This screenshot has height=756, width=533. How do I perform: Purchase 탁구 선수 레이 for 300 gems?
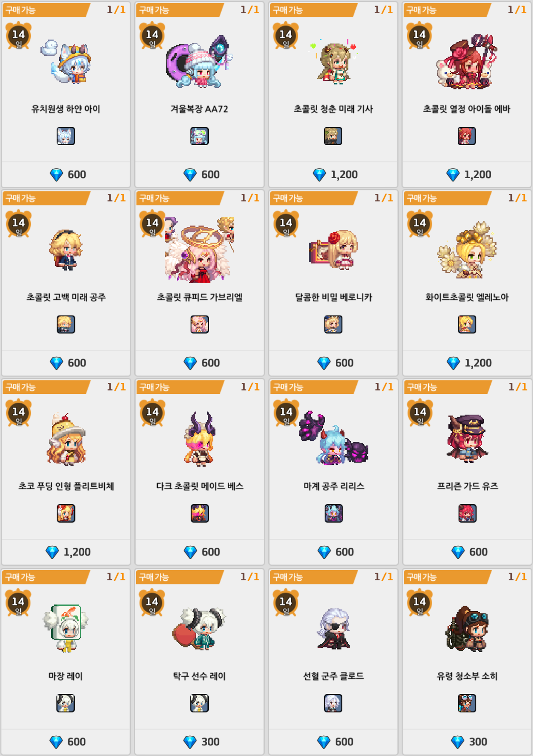(x=201, y=742)
